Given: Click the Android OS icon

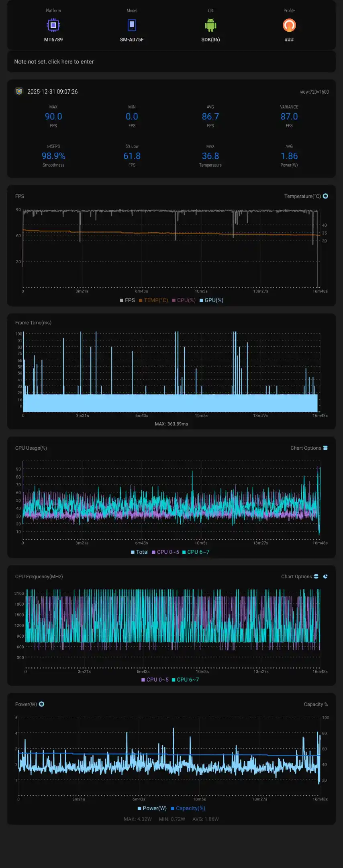Looking at the screenshot, I should (x=210, y=25).
